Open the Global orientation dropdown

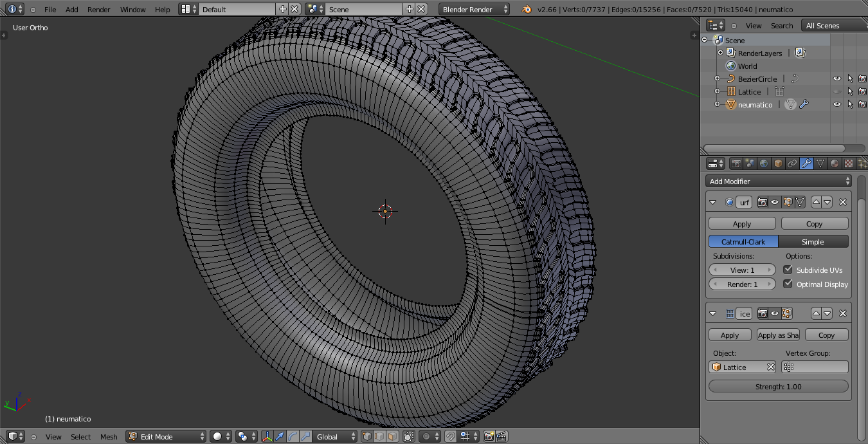334,436
